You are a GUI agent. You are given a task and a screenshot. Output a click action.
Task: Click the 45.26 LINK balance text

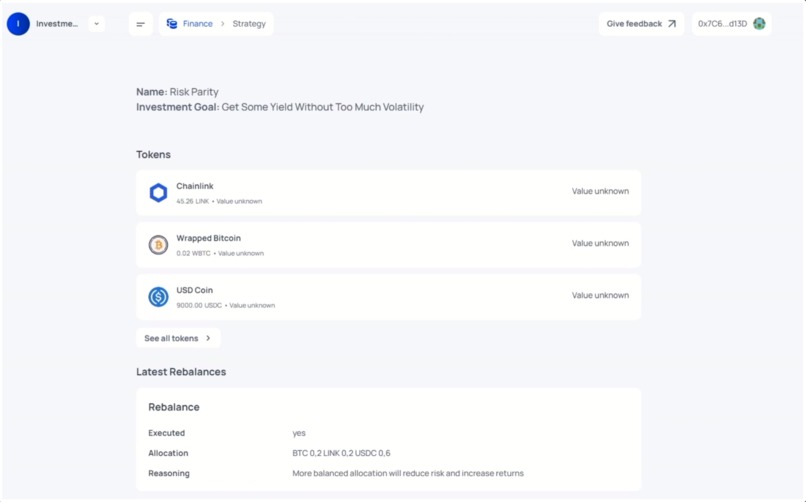click(193, 201)
